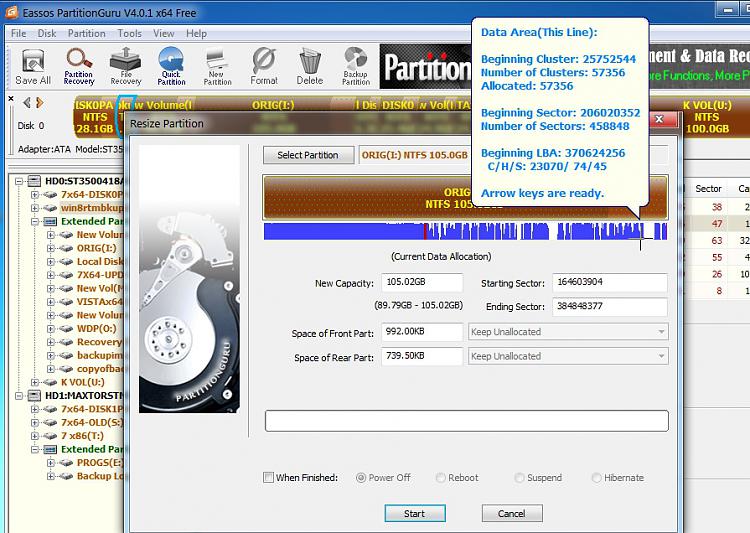The height and width of the screenshot is (533, 750).
Task: Go to next disk arrow
Action: point(40,102)
